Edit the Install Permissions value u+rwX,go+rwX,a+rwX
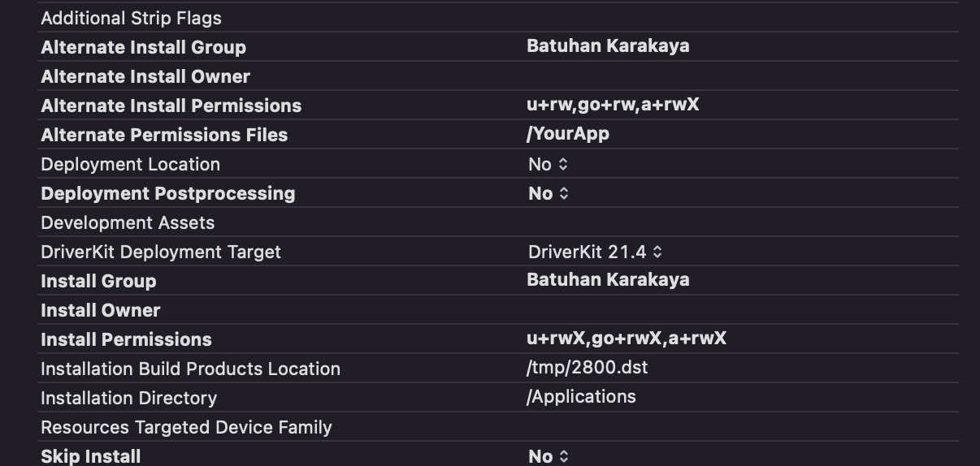 click(627, 339)
